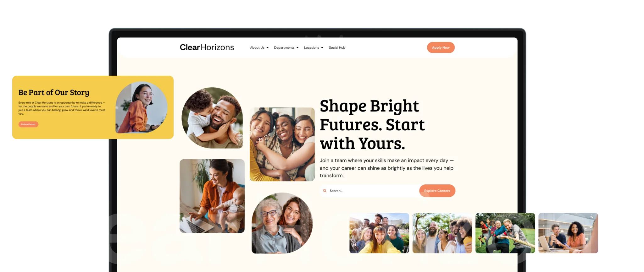This screenshot has height=272, width=644.
Task: Select the father hugging child circular photo
Action: [212, 118]
